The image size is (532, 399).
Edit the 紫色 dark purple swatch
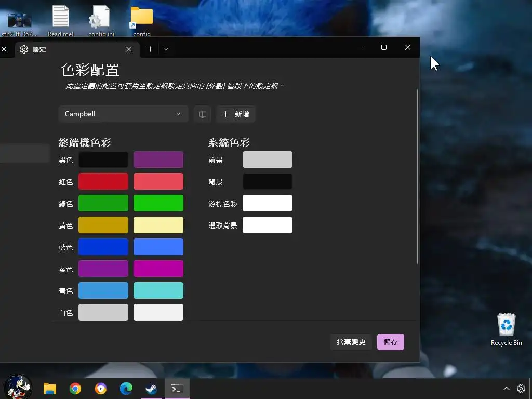103,269
